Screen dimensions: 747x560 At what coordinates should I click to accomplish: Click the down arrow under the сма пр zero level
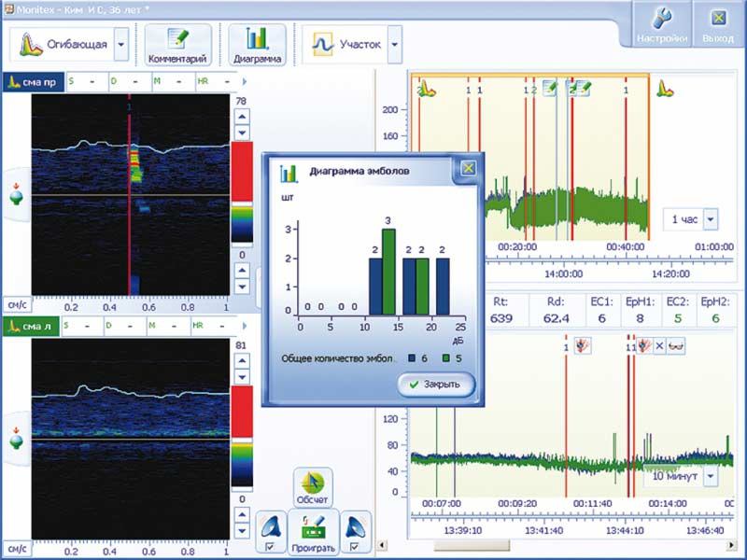click(242, 287)
